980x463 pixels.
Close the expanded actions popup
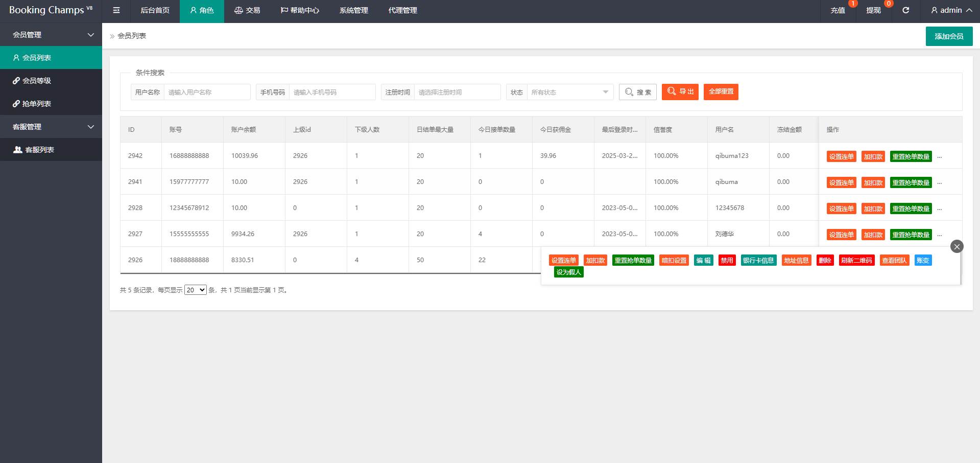(x=957, y=246)
